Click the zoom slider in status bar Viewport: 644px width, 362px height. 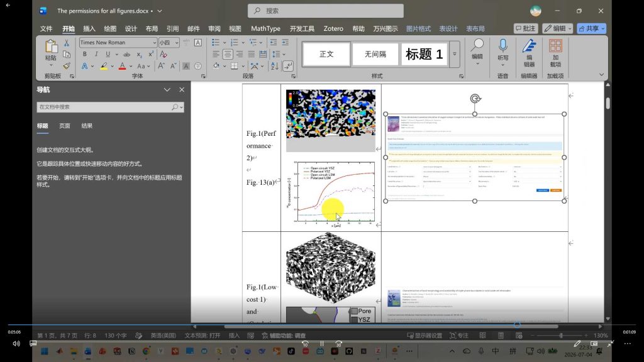(560, 336)
